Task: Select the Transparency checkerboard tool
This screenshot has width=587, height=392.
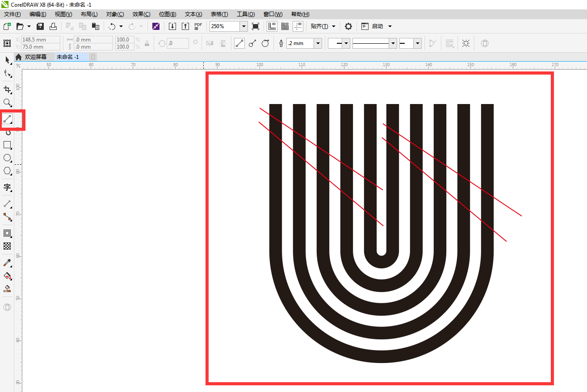Action: tap(7, 246)
